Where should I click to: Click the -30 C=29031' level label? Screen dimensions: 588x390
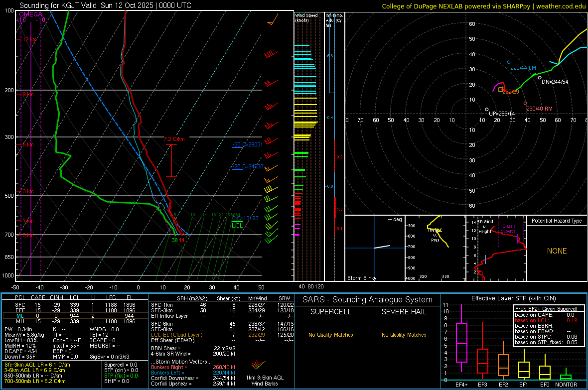248,144
